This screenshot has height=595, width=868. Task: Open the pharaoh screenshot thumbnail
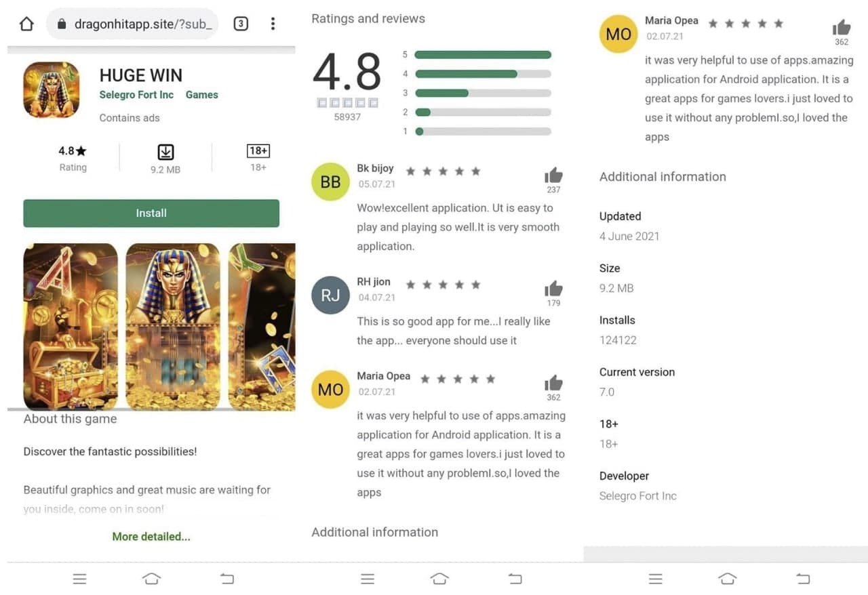(173, 327)
